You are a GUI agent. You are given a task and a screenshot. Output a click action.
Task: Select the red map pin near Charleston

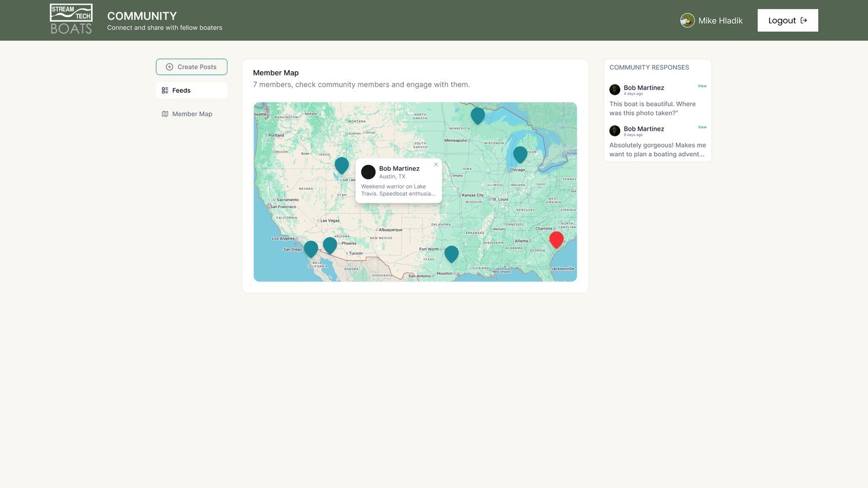tap(556, 239)
